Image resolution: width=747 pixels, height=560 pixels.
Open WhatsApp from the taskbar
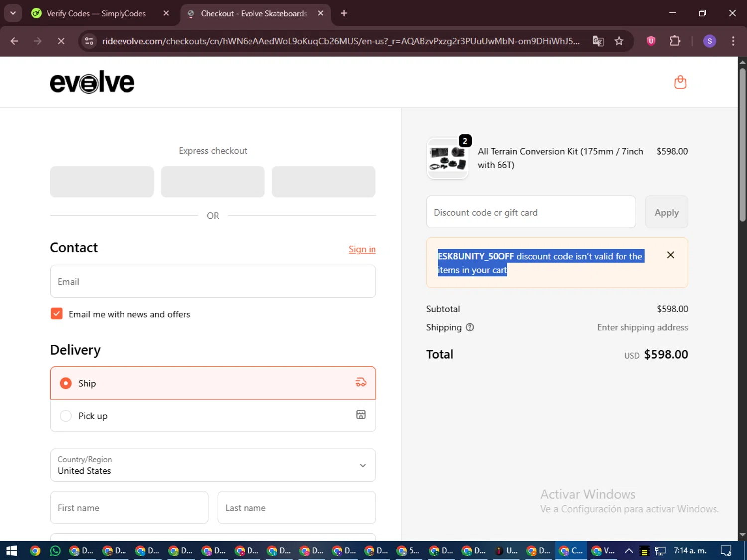(x=55, y=551)
